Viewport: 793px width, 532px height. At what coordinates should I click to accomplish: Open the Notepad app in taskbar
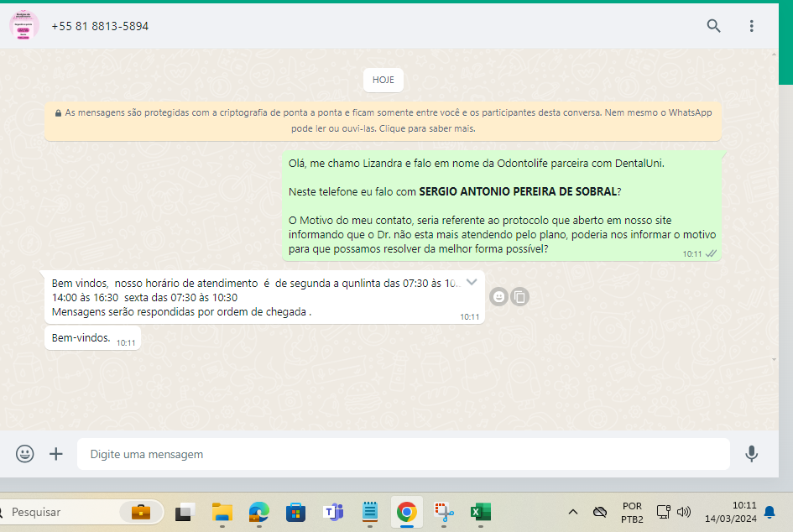370,512
